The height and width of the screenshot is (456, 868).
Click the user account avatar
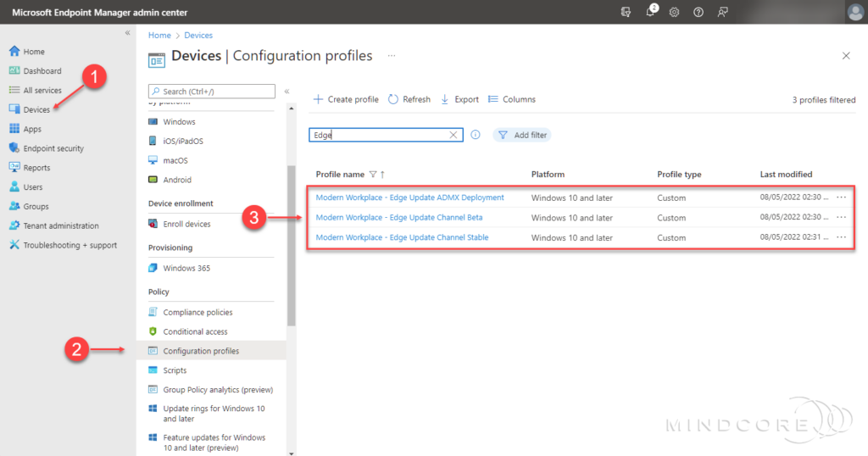(854, 12)
